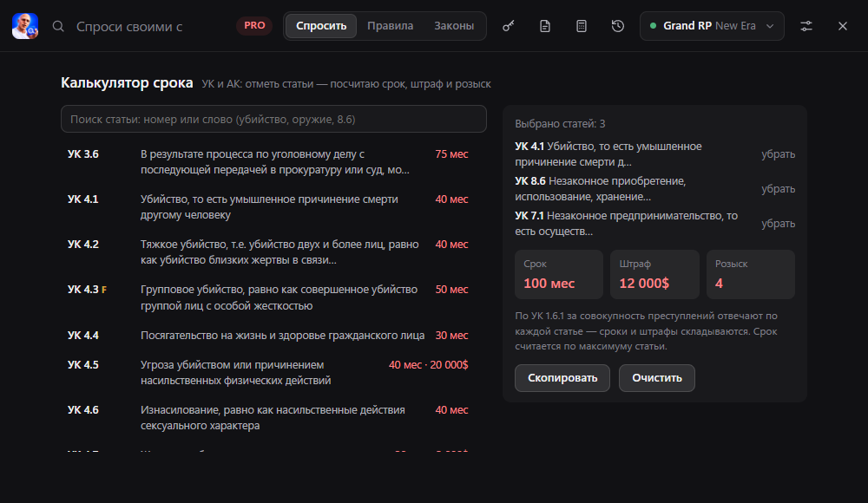The image size is (868, 503).
Task: Select article УК 3.6 row
Action: click(268, 161)
